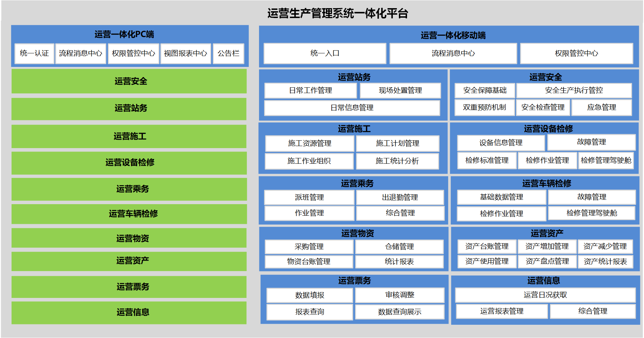Click the 资产盘点管理 box
644x338 pixels.
click(x=547, y=261)
